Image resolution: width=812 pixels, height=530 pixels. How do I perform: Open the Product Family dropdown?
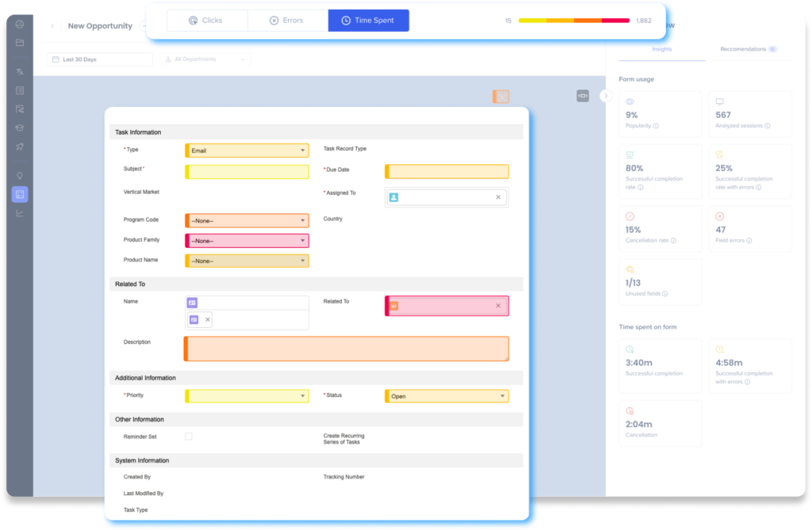(247, 241)
